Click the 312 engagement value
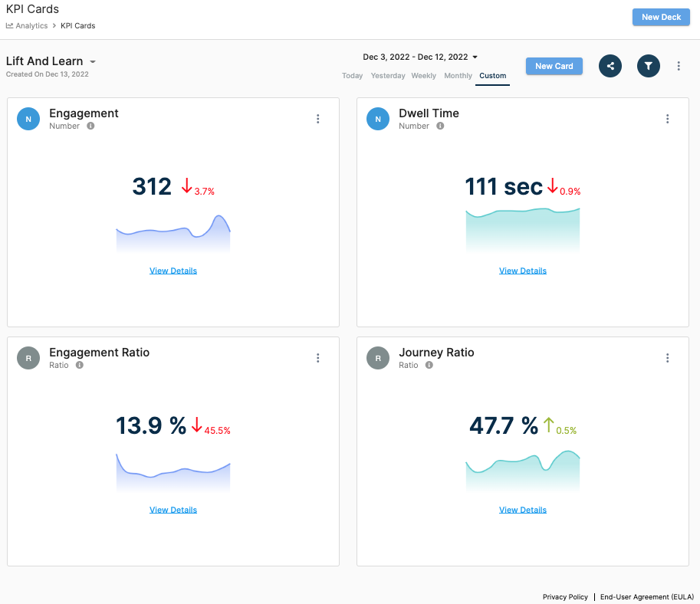Viewport: 700px width, 604px height. [152, 186]
